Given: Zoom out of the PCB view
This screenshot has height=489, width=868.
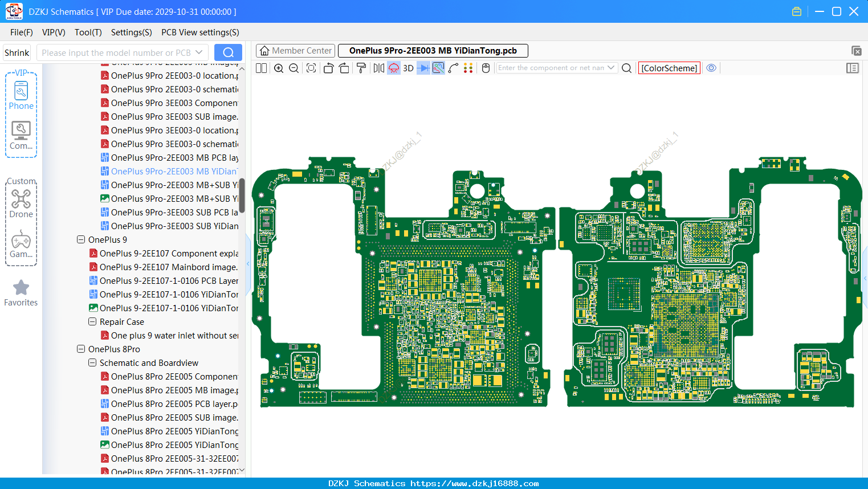Looking at the screenshot, I should click(x=294, y=68).
